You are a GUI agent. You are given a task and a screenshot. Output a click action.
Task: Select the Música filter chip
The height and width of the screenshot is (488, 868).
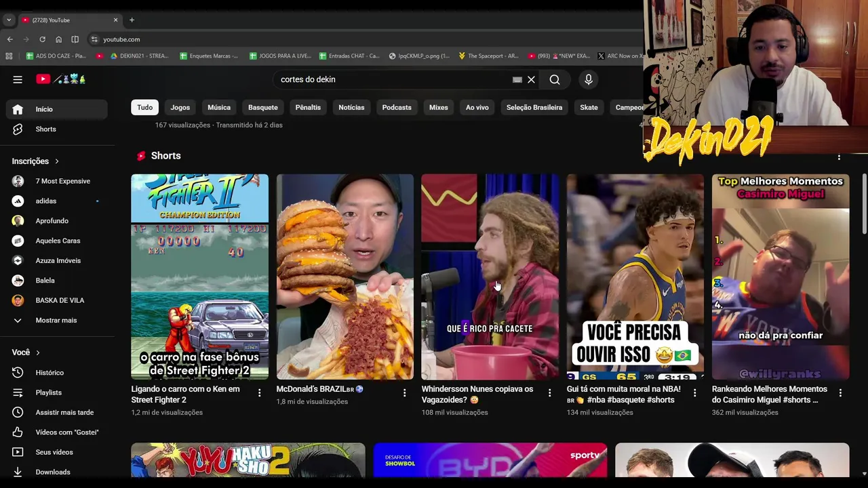(219, 107)
